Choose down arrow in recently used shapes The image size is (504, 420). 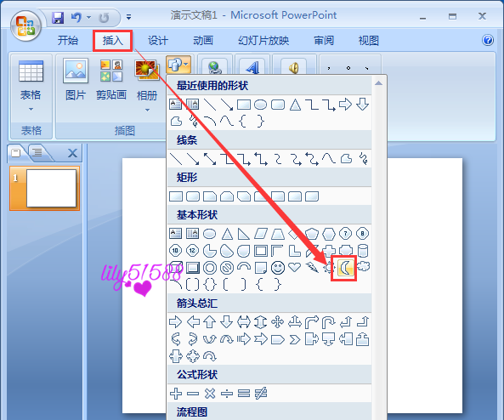coord(362,105)
